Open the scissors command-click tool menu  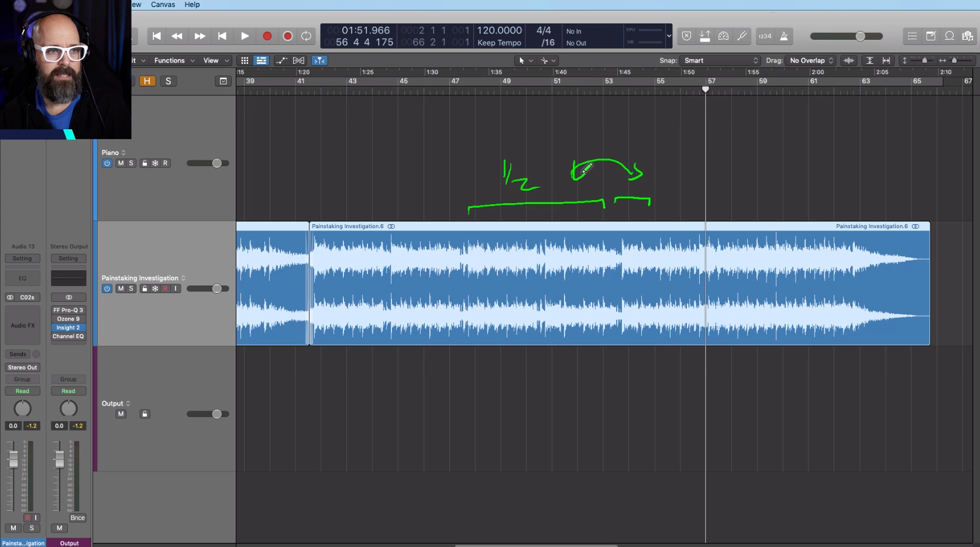tap(548, 60)
